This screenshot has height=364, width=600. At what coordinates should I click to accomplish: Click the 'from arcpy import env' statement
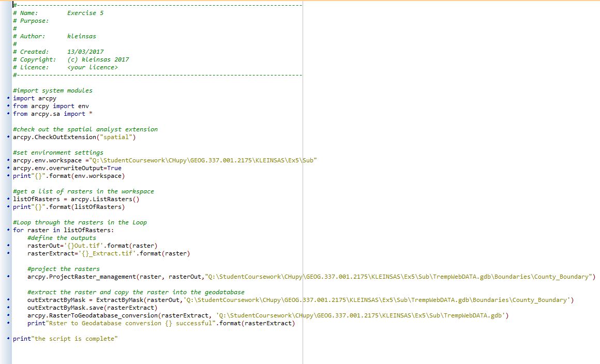51,106
